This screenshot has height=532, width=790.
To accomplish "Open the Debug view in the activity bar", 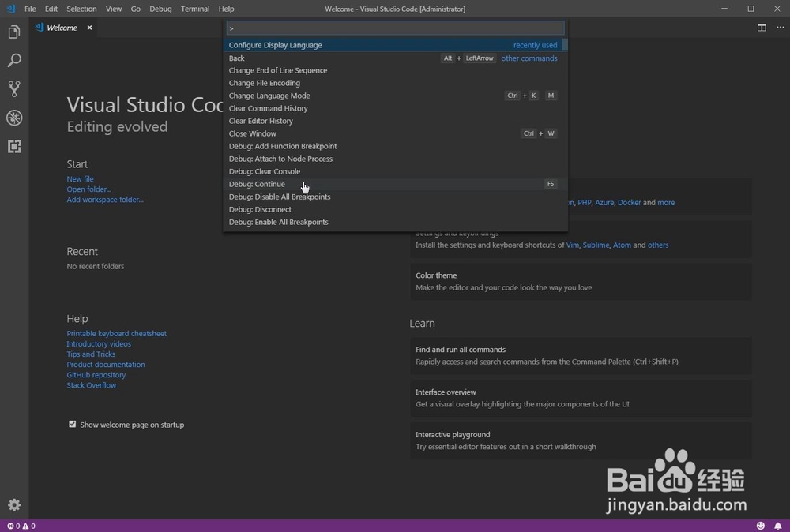I will coord(14,118).
